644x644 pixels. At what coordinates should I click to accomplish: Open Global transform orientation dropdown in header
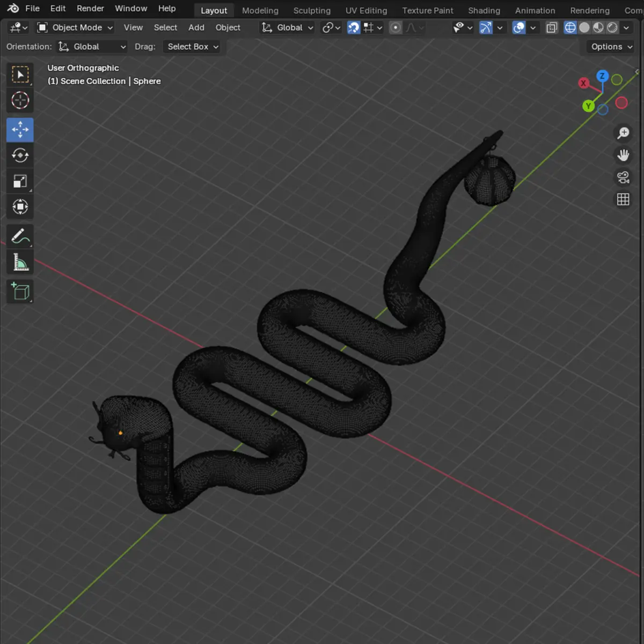(x=287, y=27)
